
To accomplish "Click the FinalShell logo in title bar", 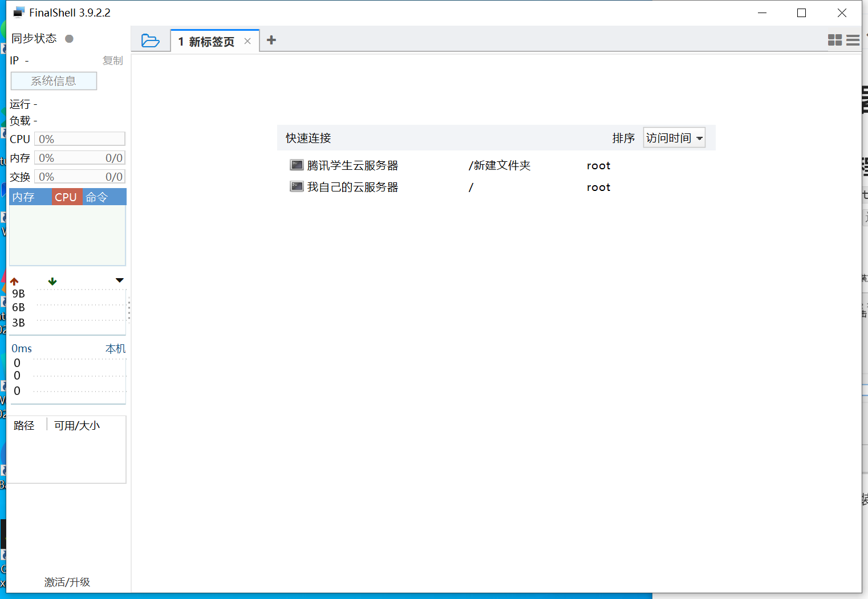I will tap(18, 11).
